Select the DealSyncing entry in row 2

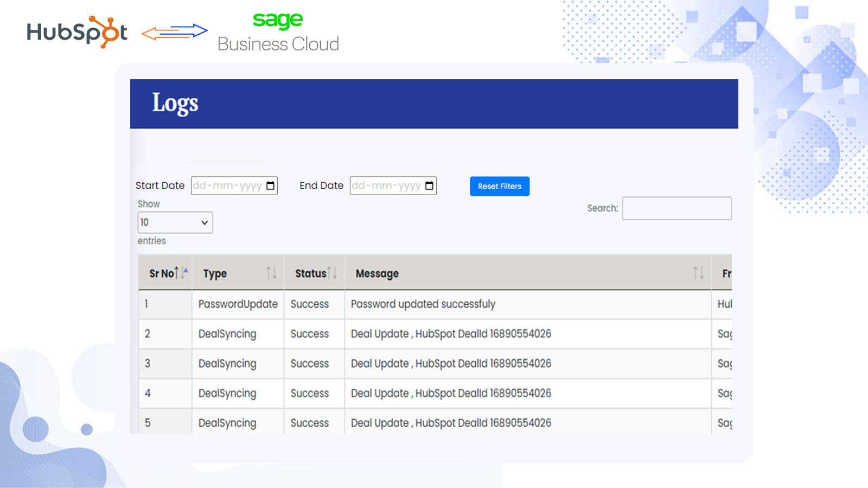[x=227, y=334]
